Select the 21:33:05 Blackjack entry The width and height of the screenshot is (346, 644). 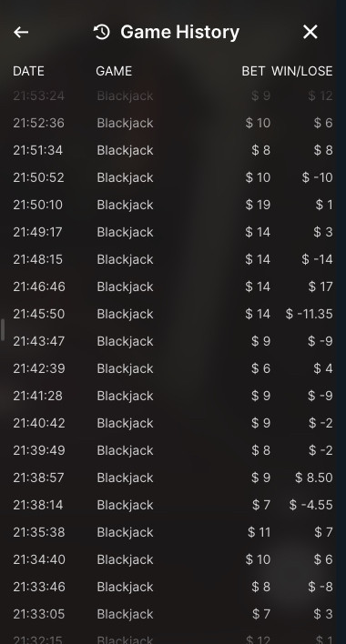click(173, 614)
